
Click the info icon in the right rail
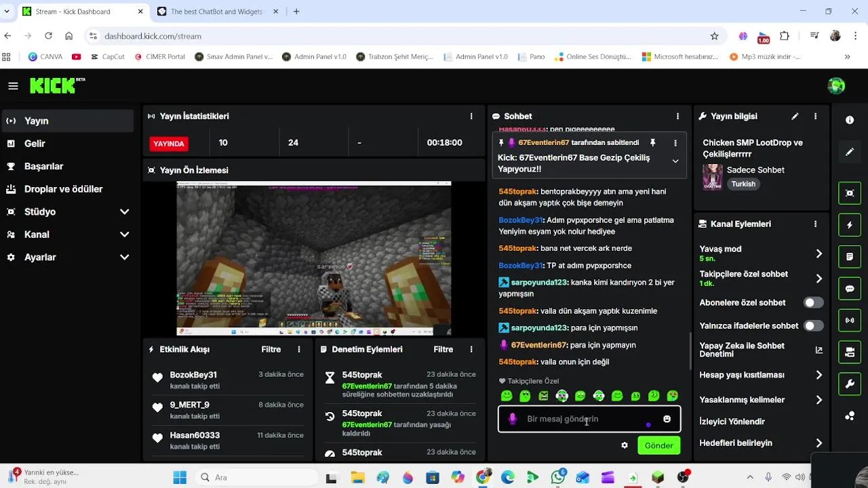click(x=850, y=120)
